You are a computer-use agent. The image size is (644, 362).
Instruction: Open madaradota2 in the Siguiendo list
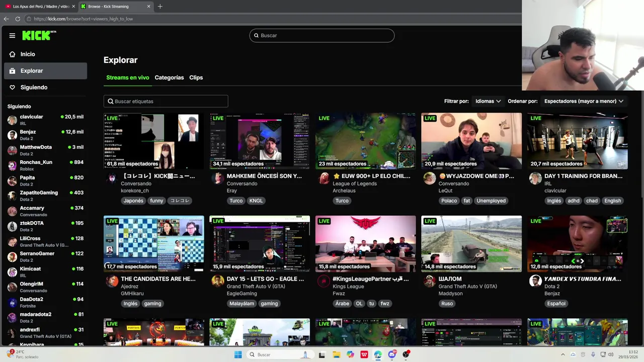45,317
